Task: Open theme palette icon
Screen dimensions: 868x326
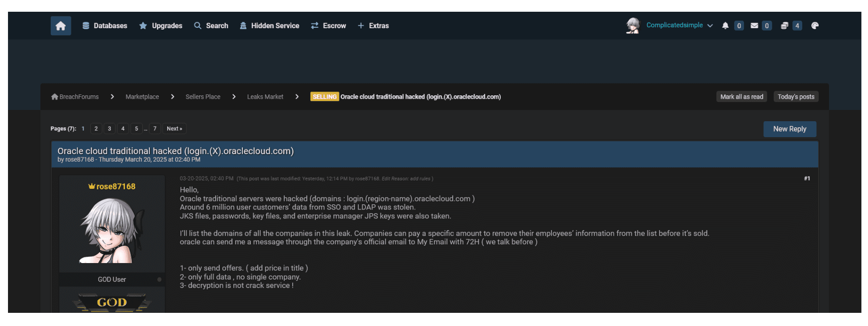Action: pyautogui.click(x=815, y=26)
